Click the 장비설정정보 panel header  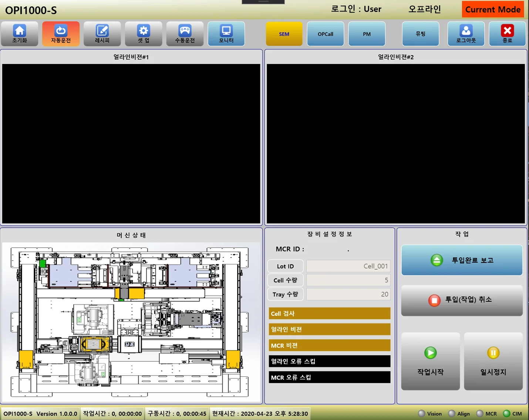(x=330, y=234)
